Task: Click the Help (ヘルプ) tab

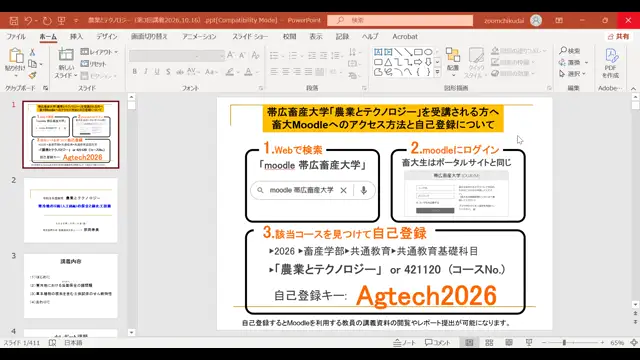Action: pos(370,37)
